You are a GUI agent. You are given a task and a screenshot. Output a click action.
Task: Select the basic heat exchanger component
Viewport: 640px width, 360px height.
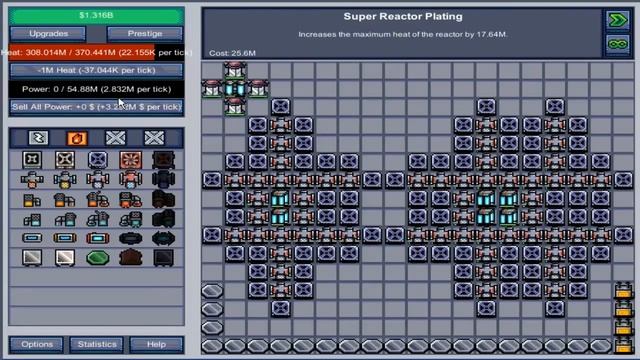point(32,179)
